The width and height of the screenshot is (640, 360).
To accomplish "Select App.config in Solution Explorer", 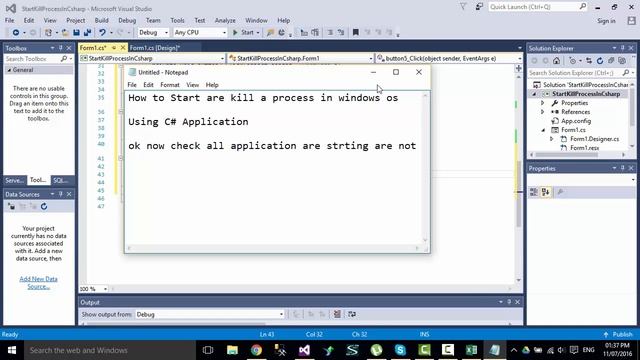I will click(576, 121).
